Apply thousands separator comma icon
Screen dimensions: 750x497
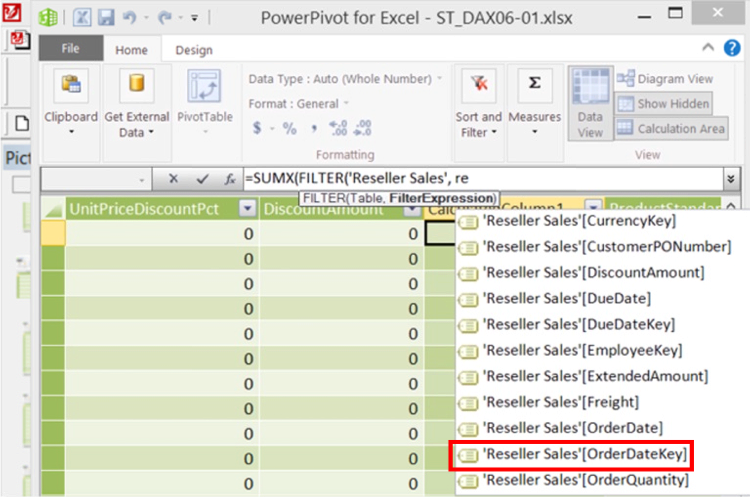314,129
